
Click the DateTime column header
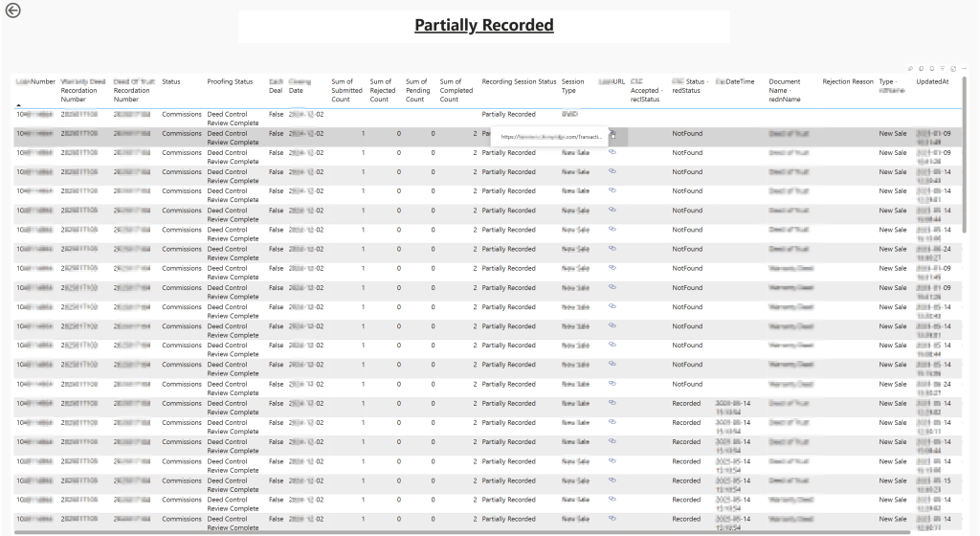pyautogui.click(x=735, y=82)
